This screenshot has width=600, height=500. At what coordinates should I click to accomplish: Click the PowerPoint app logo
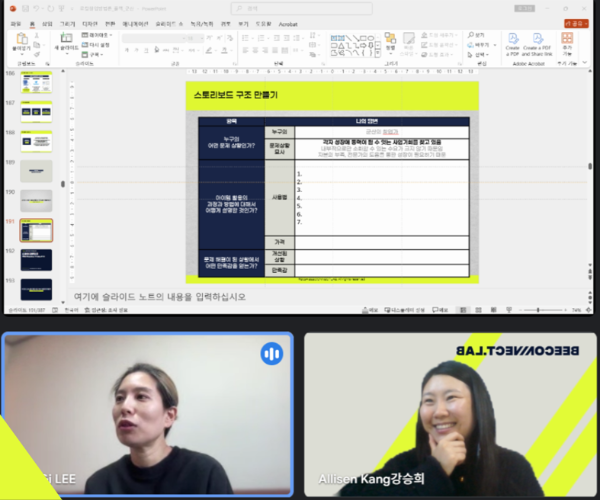pyautogui.click(x=13, y=8)
